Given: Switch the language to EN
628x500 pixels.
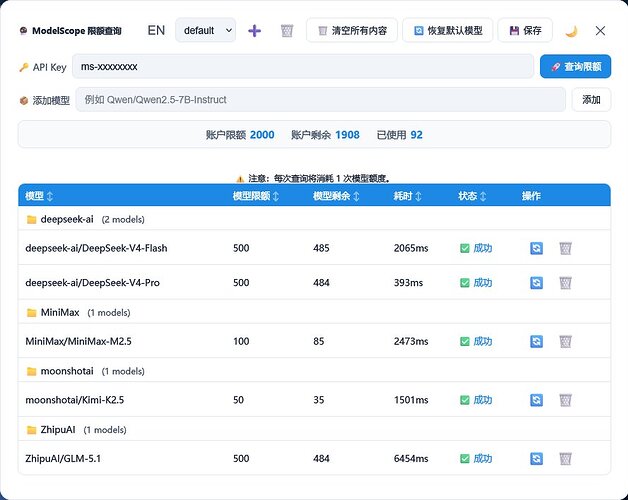Looking at the screenshot, I should (x=156, y=30).
